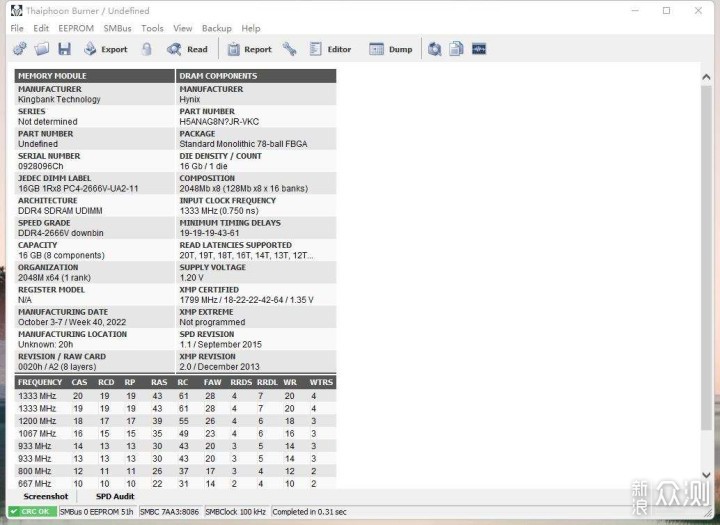The height and width of the screenshot is (525, 720).
Task: Click the vertical scrollbar thumb
Action: click(x=706, y=257)
